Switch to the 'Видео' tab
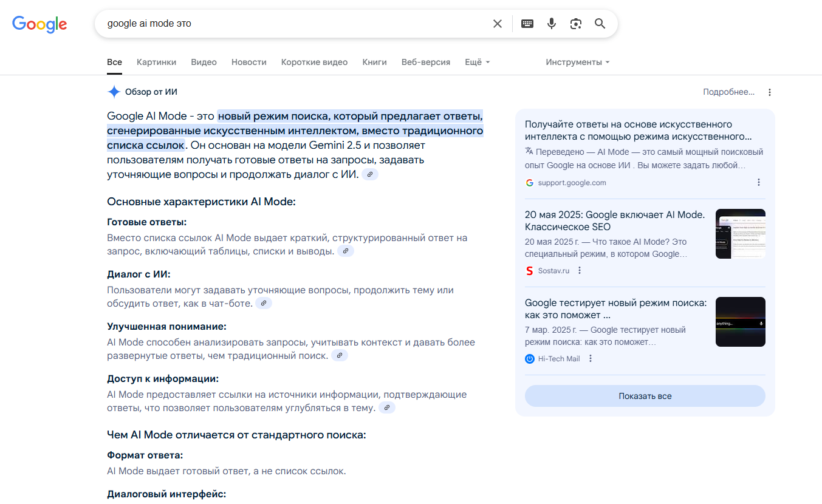 click(x=204, y=62)
